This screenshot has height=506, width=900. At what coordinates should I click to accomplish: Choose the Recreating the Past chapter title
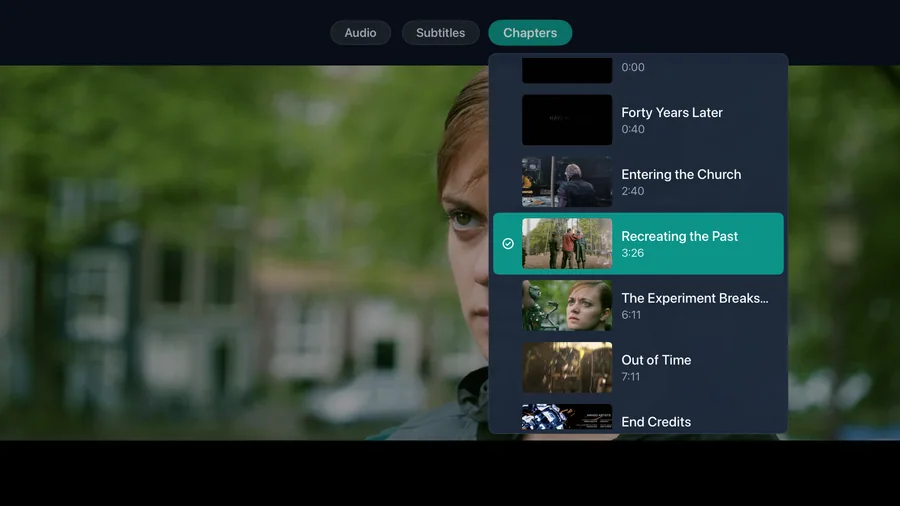click(679, 236)
